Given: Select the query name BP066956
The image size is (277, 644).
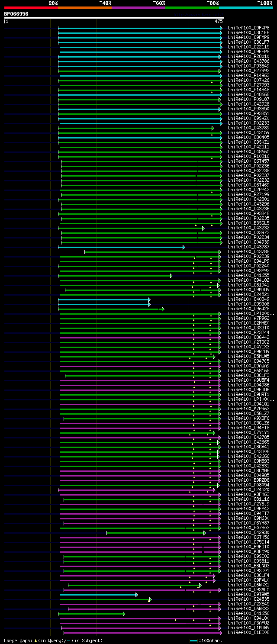Looking at the screenshot, I should click(x=16, y=14).
